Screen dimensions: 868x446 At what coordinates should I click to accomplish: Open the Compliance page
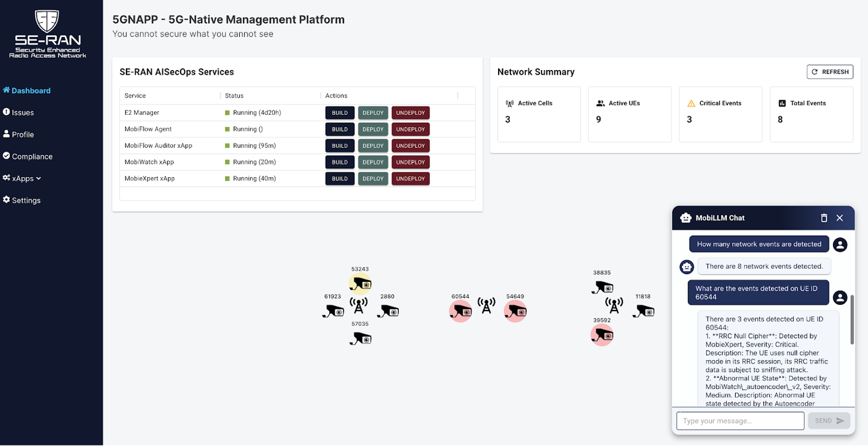pos(28,156)
